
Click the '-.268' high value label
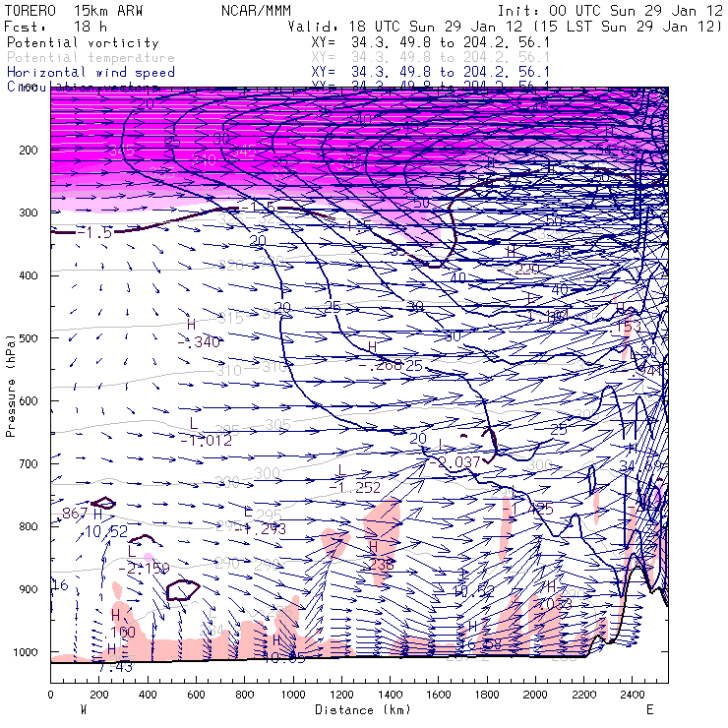[x=381, y=365]
